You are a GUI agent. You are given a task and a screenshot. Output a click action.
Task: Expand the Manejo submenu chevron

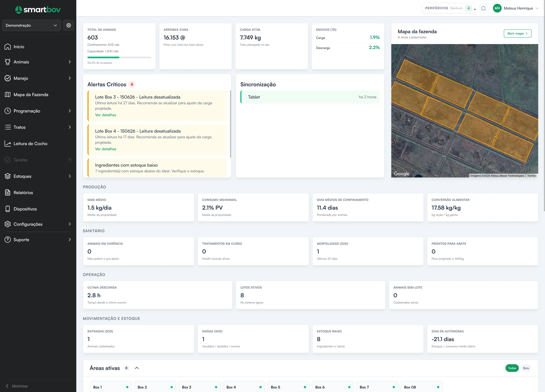[x=70, y=78]
